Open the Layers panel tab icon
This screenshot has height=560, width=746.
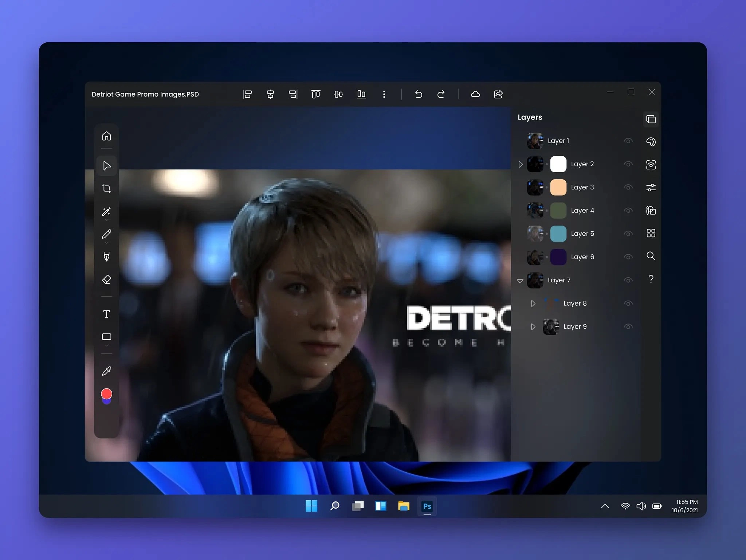(x=651, y=119)
